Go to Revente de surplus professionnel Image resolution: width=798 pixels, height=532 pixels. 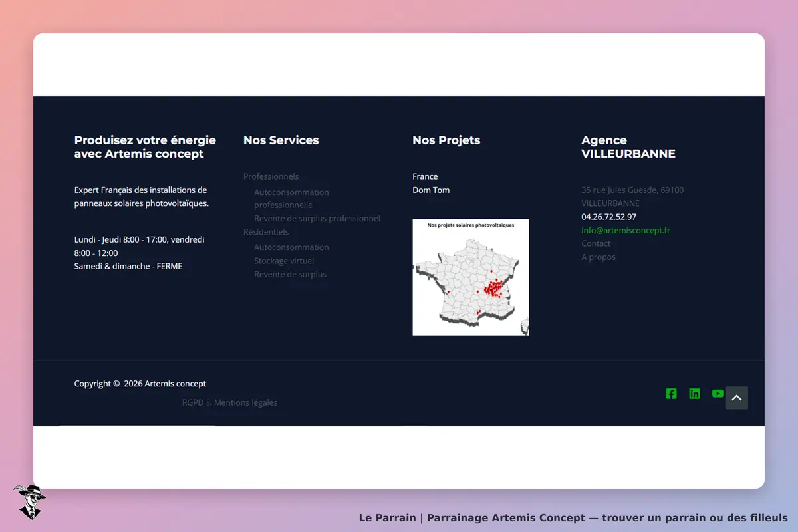click(x=317, y=219)
